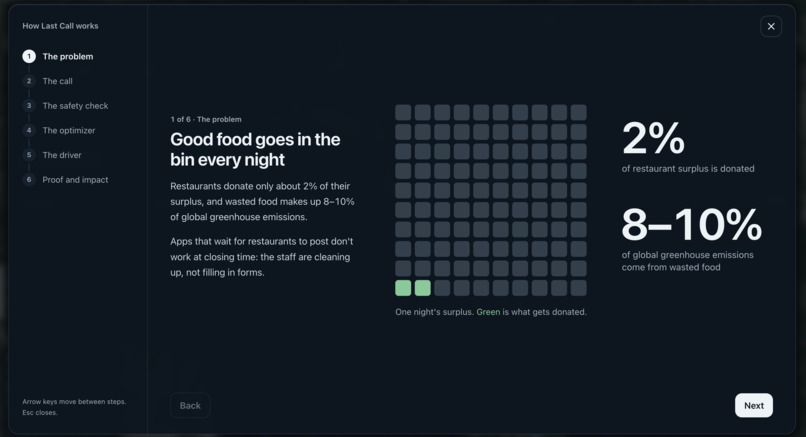Viewport: 806px width, 437px height.
Task: Select step number 4 circle icon
Action: tap(29, 130)
